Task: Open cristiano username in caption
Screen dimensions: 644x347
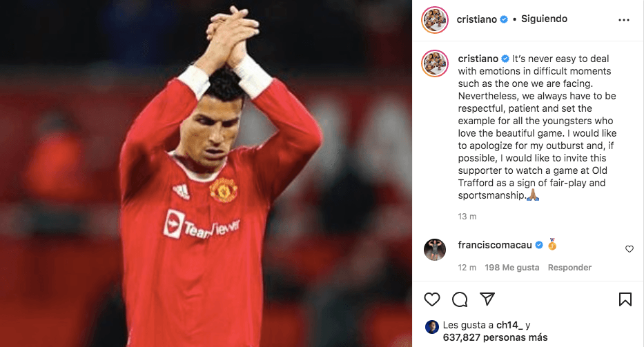Action: coord(478,59)
